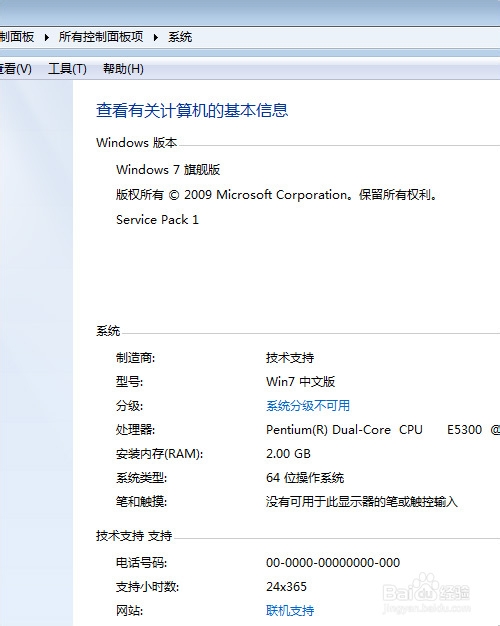Select the 系统 breadcrumb item
The height and width of the screenshot is (626, 500).
[180, 37]
